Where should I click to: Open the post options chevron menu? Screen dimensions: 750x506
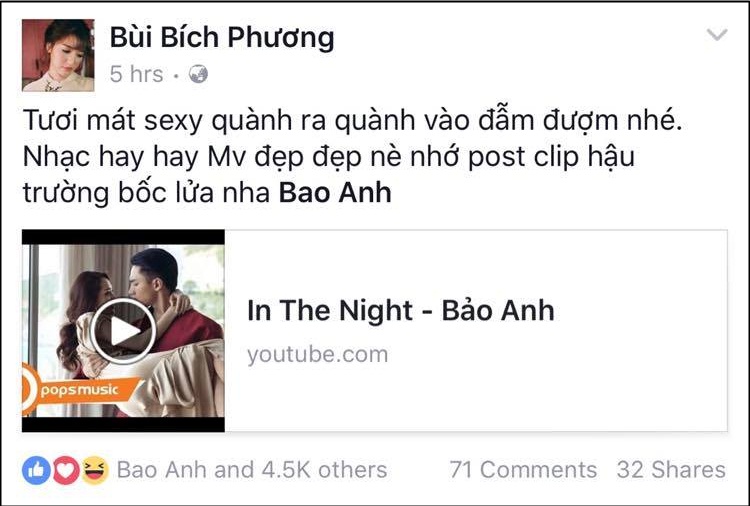coord(717,34)
